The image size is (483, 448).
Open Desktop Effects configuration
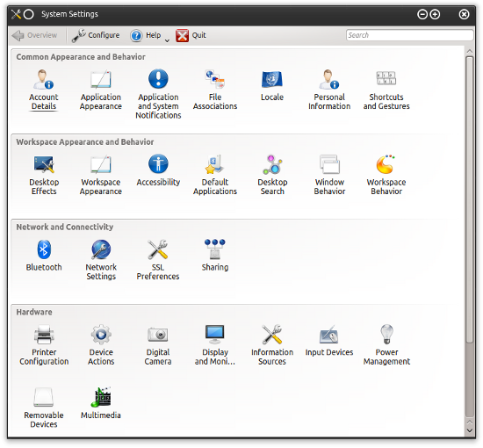click(44, 175)
